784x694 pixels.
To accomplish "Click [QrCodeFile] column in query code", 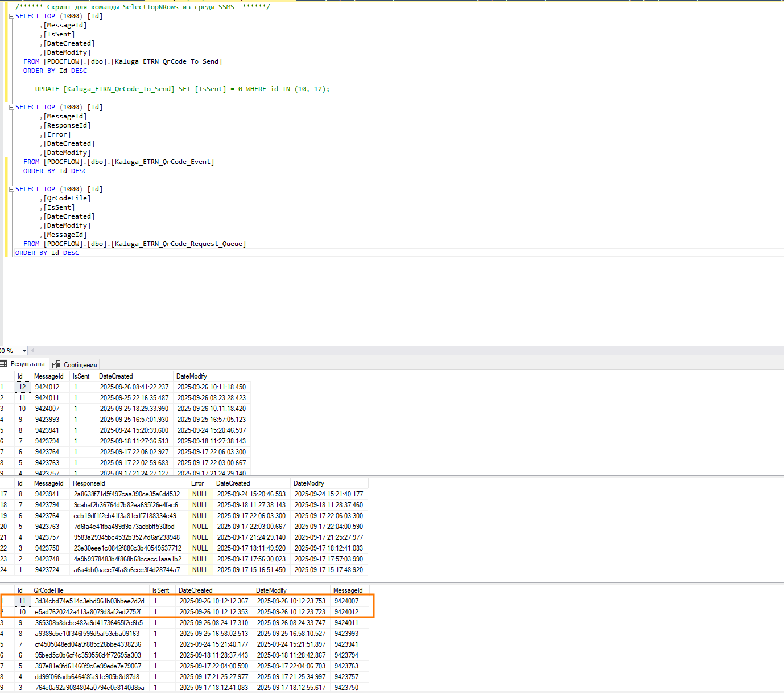I will [x=67, y=198].
